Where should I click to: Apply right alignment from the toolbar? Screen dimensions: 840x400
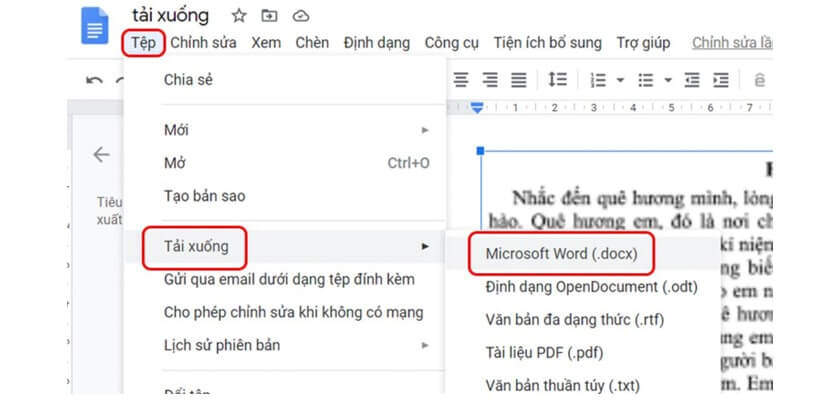pos(490,80)
